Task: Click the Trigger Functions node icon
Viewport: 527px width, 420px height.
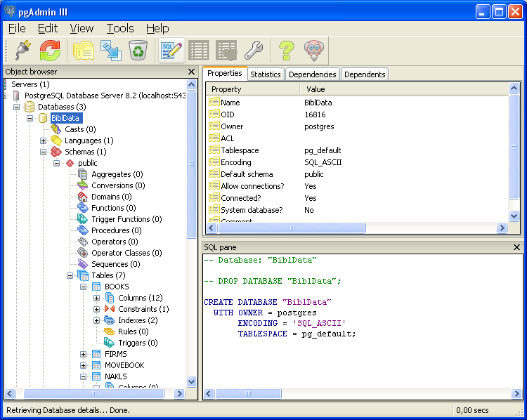Action: click(83, 219)
